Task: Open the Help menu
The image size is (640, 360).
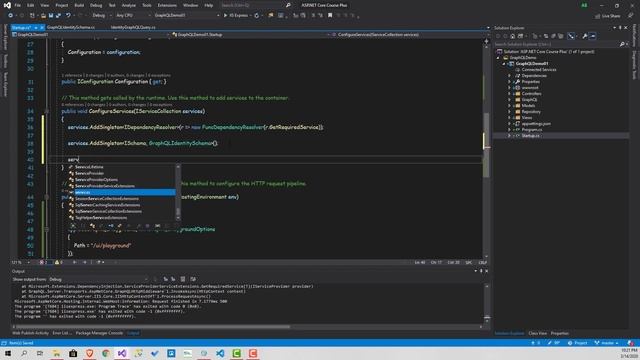Action: click(x=209, y=5)
